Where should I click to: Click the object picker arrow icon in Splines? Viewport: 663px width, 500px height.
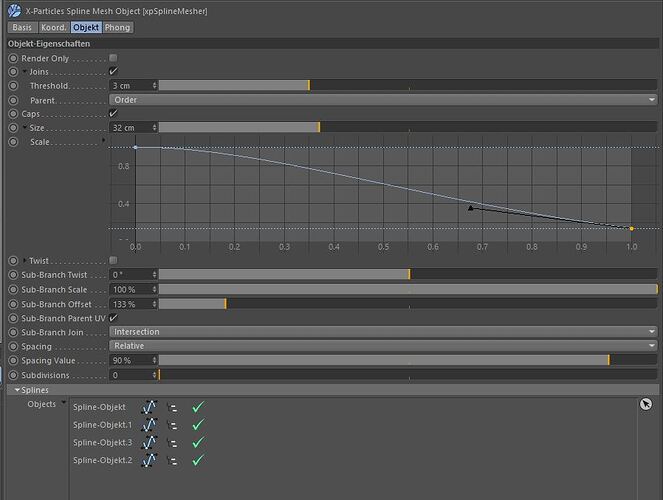[x=646, y=404]
